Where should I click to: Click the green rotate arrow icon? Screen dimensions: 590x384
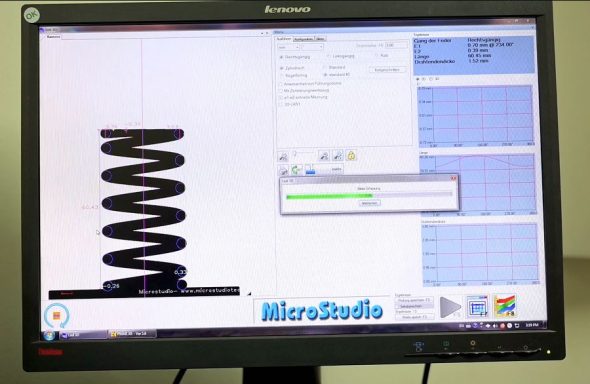(297, 170)
